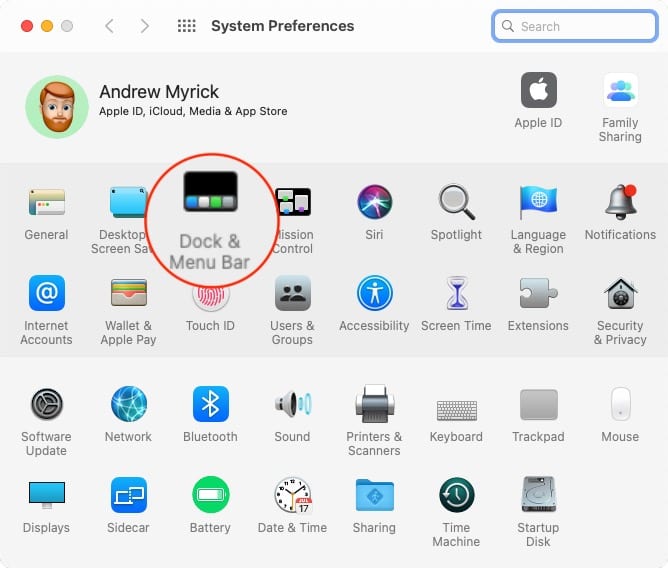This screenshot has height=568, width=668.
Task: Click the Andrew Myrick account name
Action: (x=159, y=92)
